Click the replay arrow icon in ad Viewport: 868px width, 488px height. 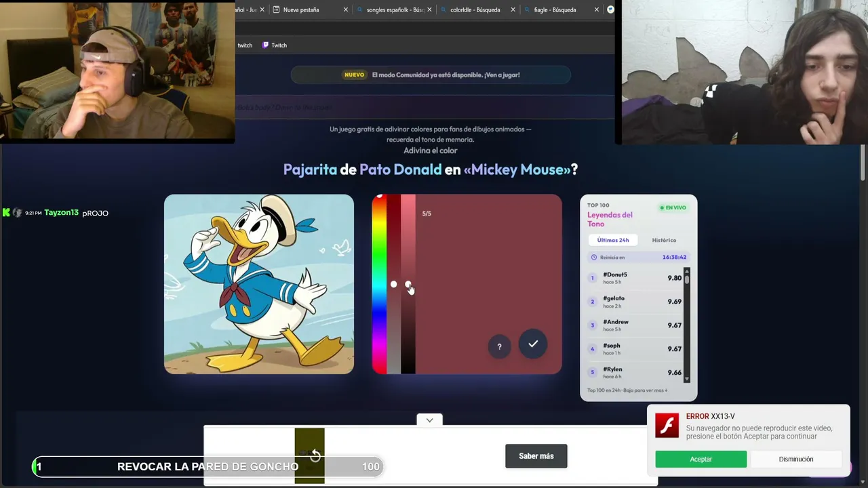tap(315, 455)
